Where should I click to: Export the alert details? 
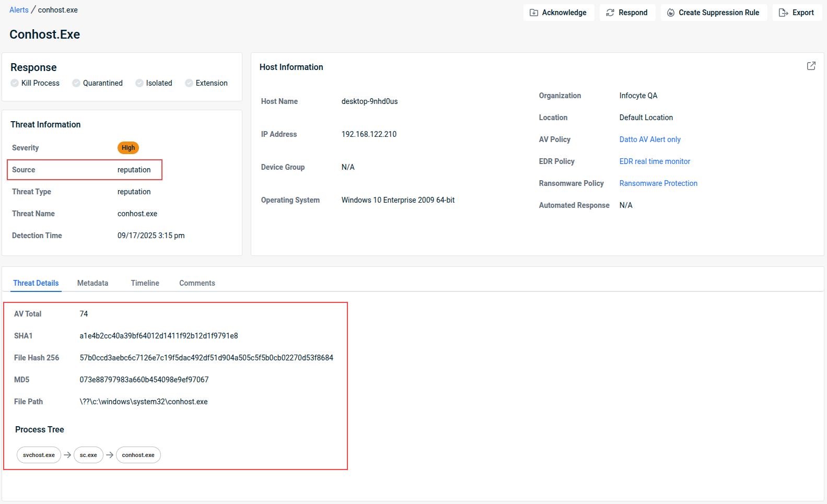tap(797, 13)
